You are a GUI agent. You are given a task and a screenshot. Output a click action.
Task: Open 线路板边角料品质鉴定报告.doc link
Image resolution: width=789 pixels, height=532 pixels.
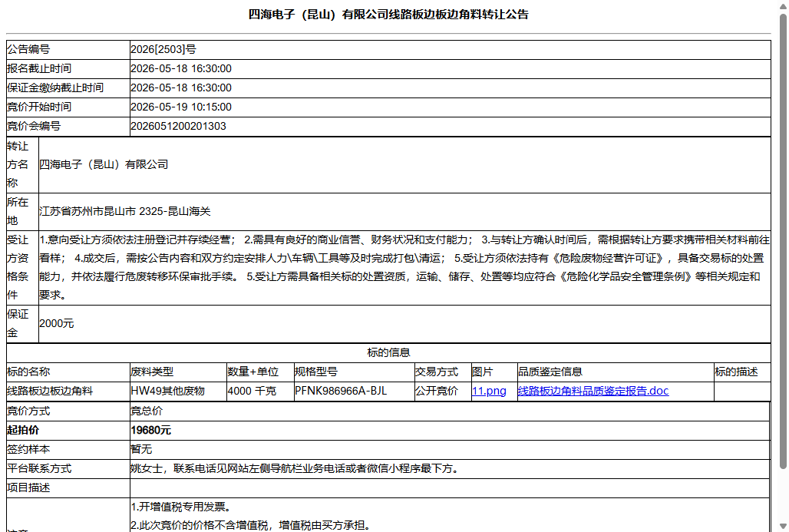(593, 391)
